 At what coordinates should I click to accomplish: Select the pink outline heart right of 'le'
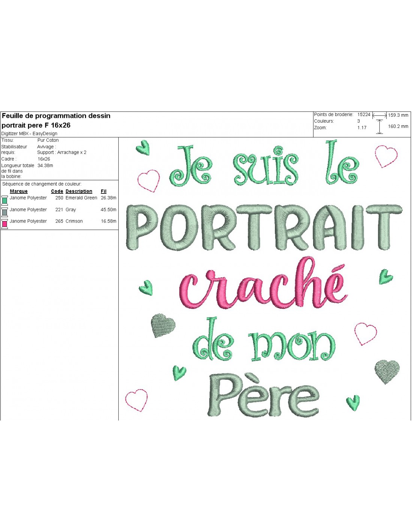[x=386, y=156]
